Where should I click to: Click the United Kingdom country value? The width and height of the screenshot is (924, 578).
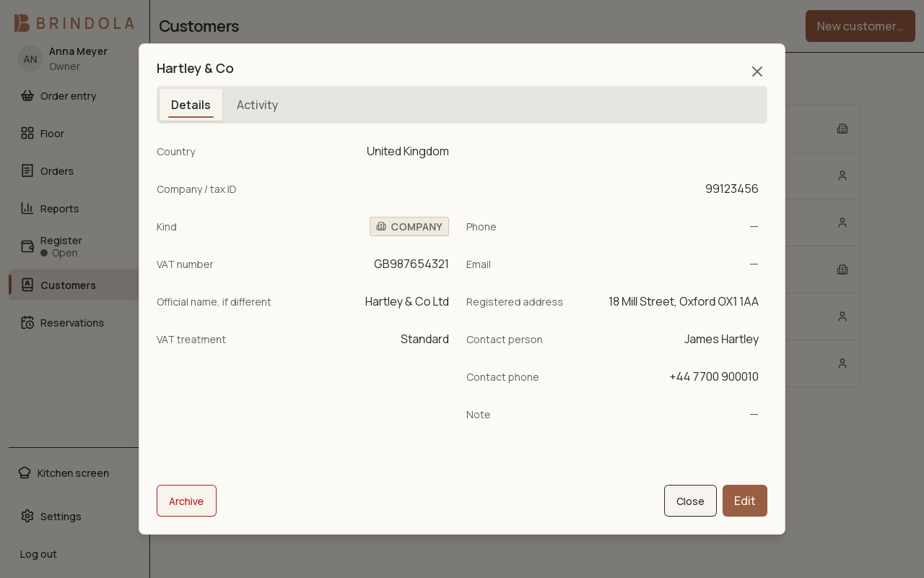pos(408,151)
